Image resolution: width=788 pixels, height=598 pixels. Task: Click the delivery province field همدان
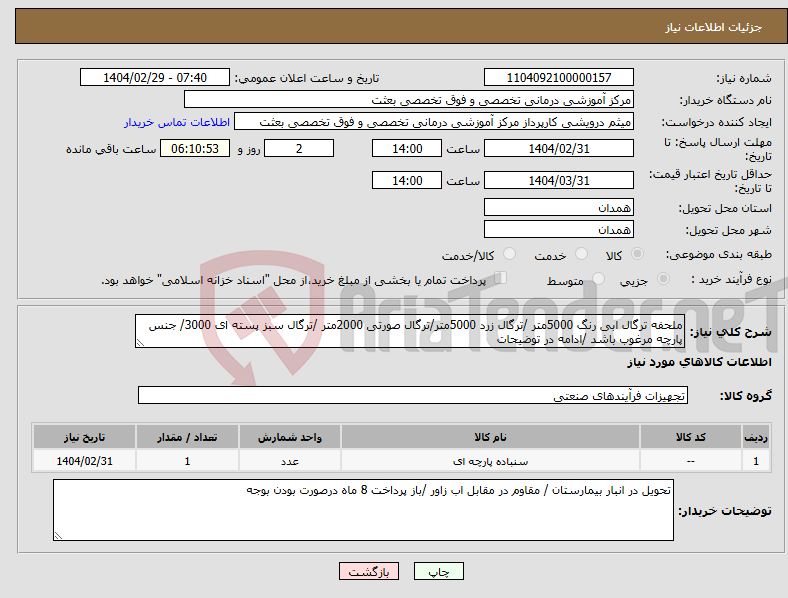click(559, 207)
